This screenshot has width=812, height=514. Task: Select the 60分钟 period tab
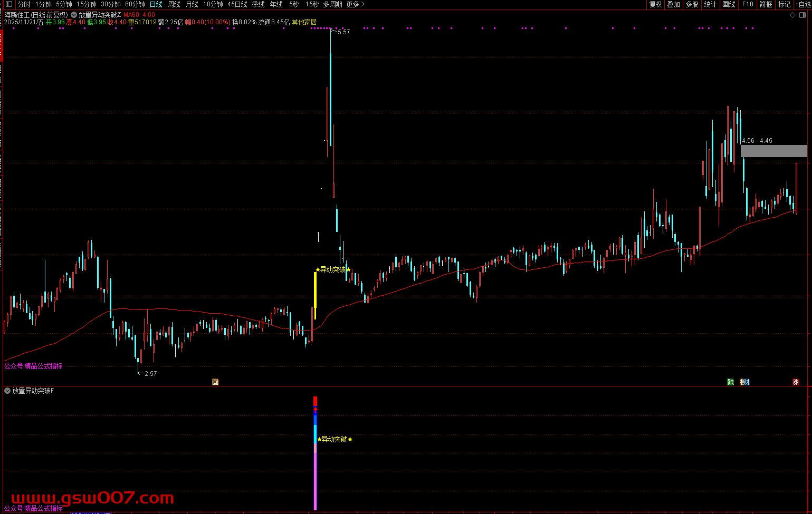pos(135,4)
